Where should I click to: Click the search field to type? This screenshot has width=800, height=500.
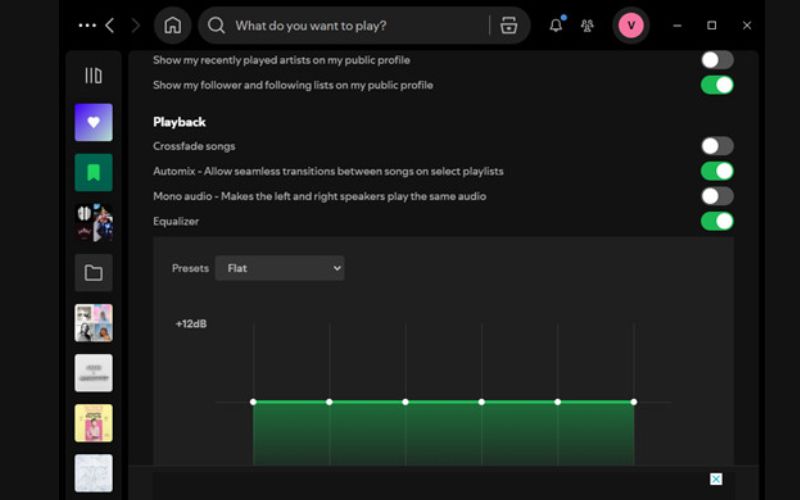pos(350,25)
